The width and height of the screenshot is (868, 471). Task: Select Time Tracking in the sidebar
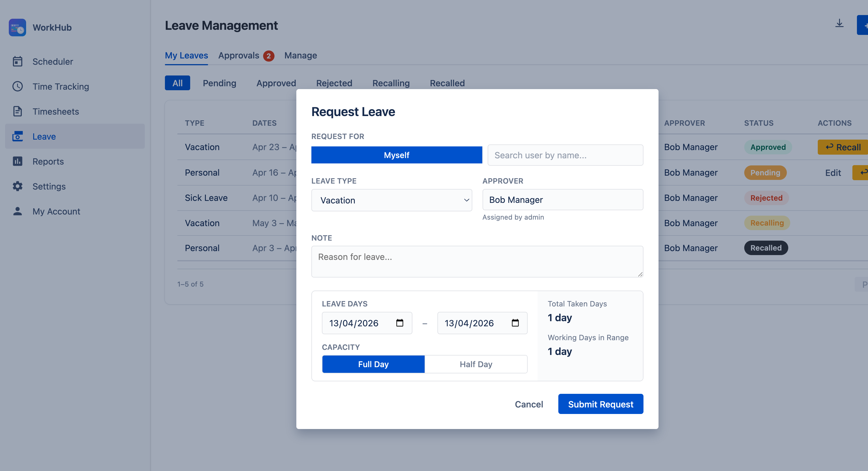pos(61,86)
